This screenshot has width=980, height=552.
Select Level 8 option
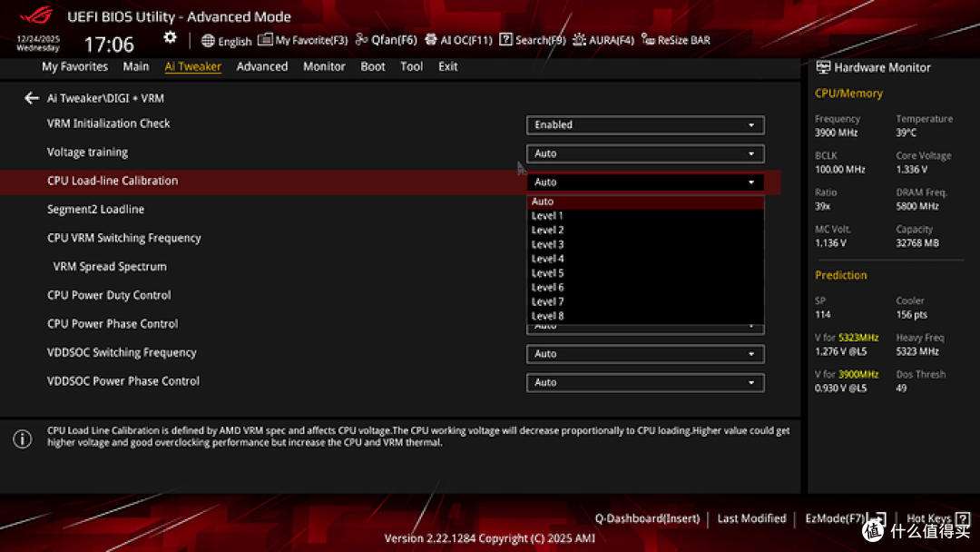645,316
